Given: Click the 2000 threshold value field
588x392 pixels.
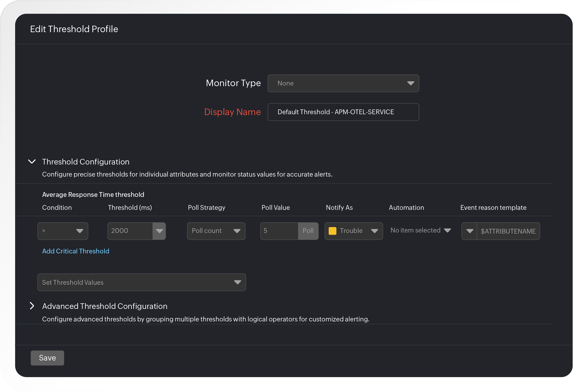Looking at the screenshot, I should click(x=130, y=231).
